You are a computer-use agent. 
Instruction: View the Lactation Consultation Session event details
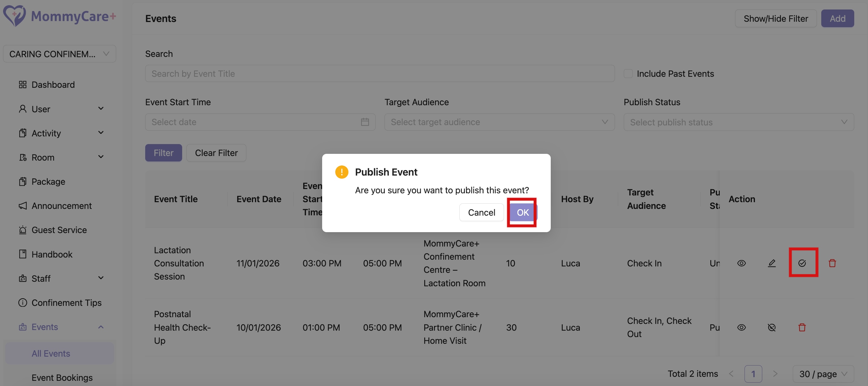click(x=742, y=263)
